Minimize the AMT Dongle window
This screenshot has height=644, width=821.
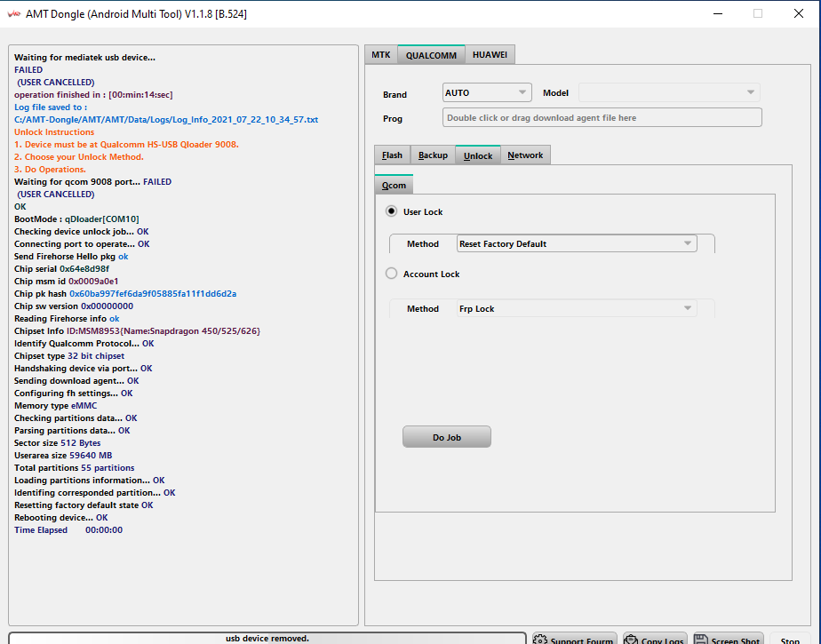point(717,13)
